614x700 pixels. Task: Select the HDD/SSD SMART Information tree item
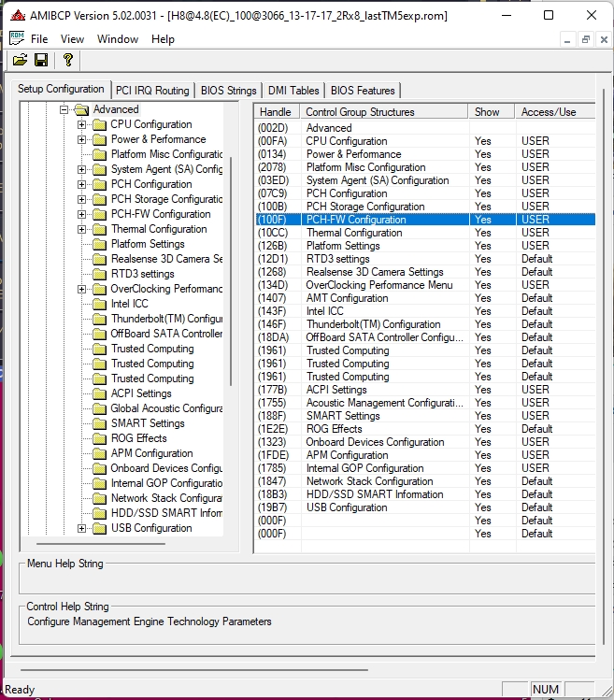pos(166,513)
